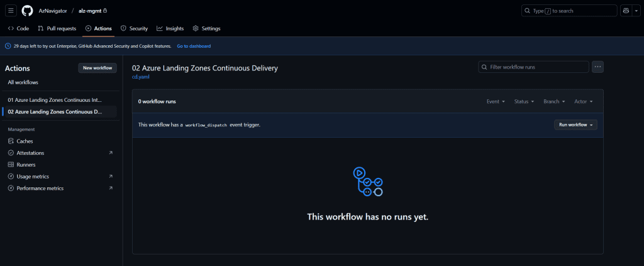Expand the Status filter dropdown

point(523,101)
